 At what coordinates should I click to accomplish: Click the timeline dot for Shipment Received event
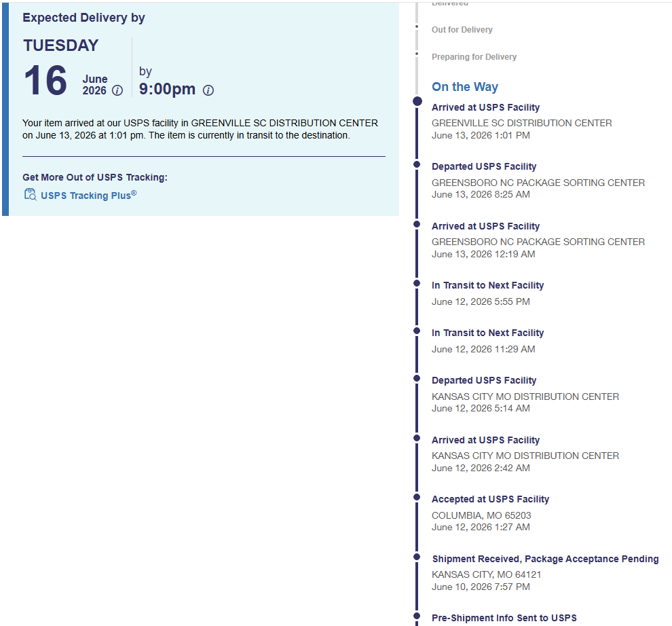coord(417,557)
